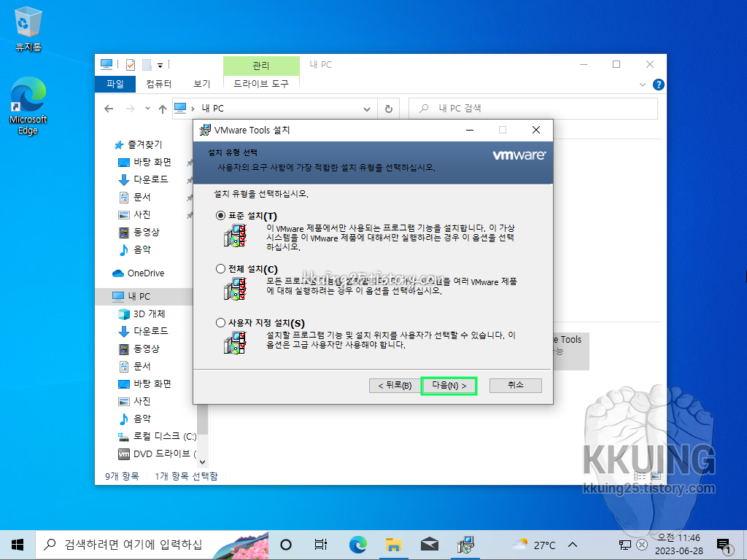The width and height of the screenshot is (747, 560).
Task: Click the new folder quick access icon
Action: [x=147, y=64]
